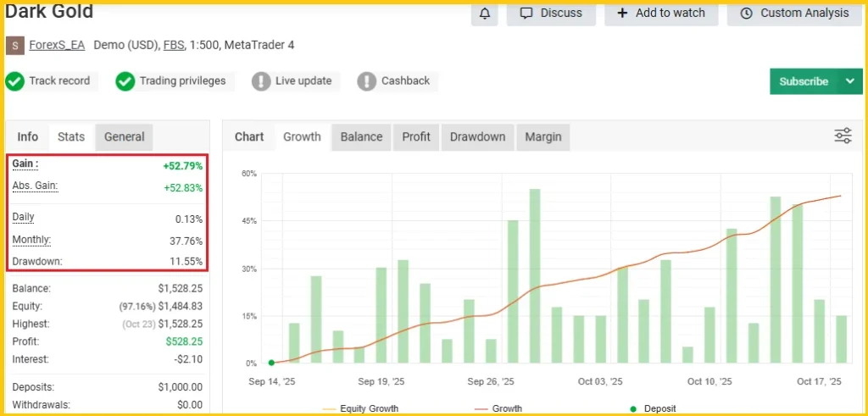The width and height of the screenshot is (868, 416).
Task: Click the Sep 14, '25 axis label
Action: pyautogui.click(x=272, y=382)
